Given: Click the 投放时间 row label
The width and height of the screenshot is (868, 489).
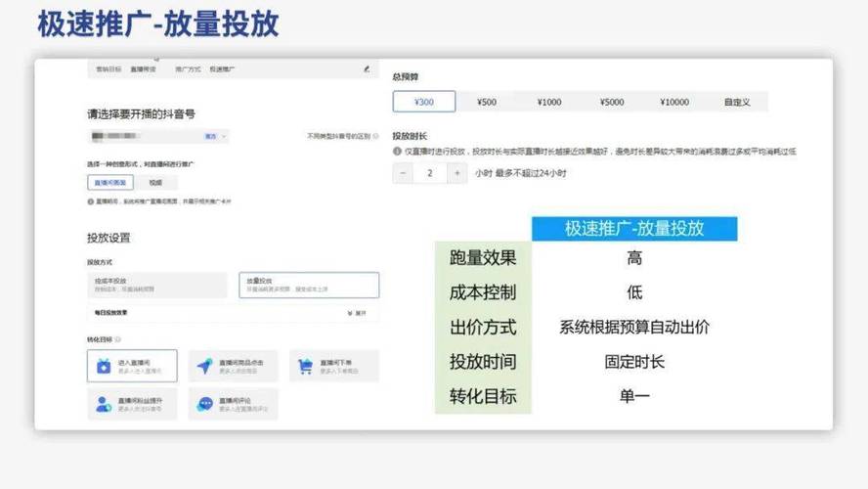Looking at the screenshot, I should click(483, 362).
